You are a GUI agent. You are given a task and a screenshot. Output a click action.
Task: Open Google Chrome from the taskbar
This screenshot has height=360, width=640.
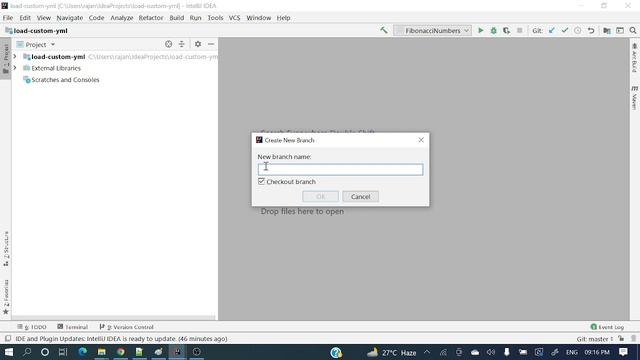pos(120,352)
